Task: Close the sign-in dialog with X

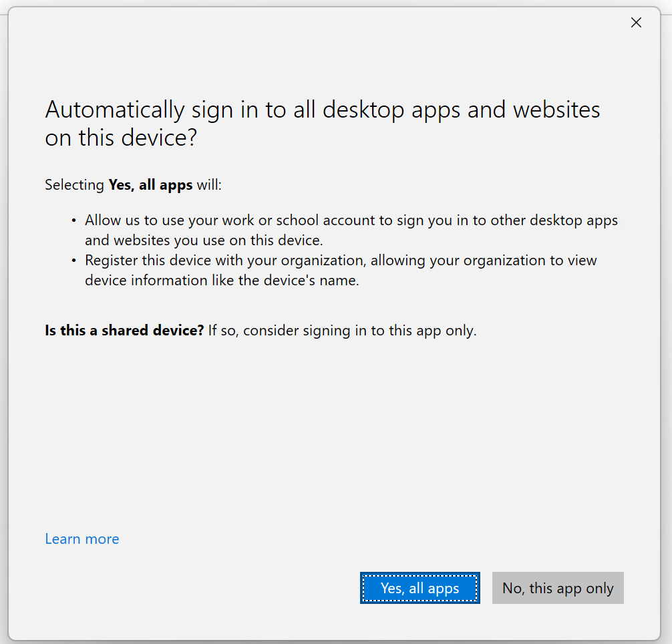Action: tap(636, 23)
